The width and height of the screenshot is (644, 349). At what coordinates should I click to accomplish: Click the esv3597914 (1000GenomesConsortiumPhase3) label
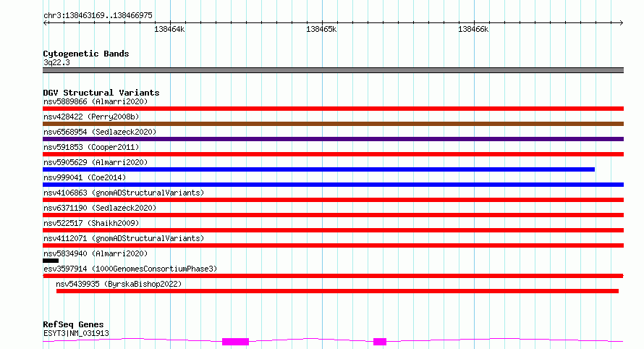[x=130, y=269]
